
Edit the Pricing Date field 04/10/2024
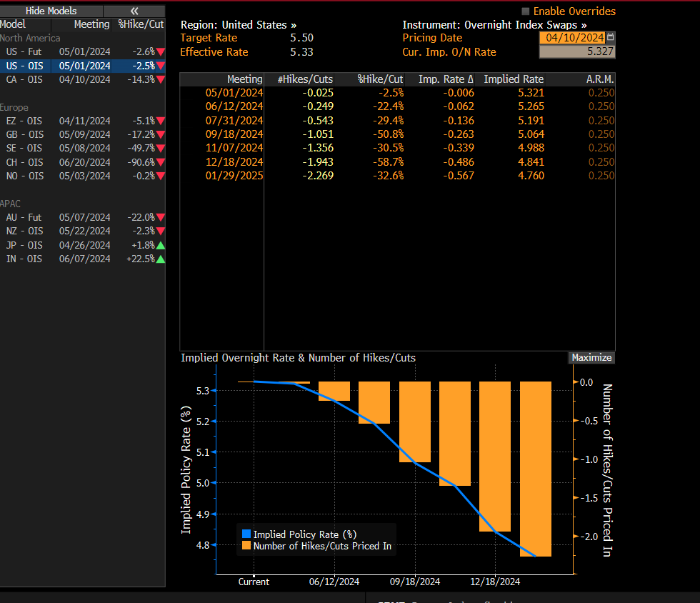click(x=573, y=38)
